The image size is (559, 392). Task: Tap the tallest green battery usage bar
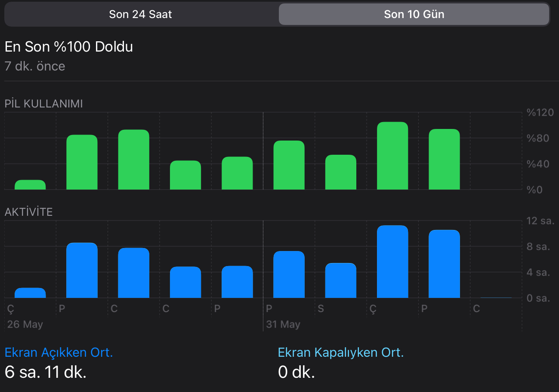(x=392, y=156)
